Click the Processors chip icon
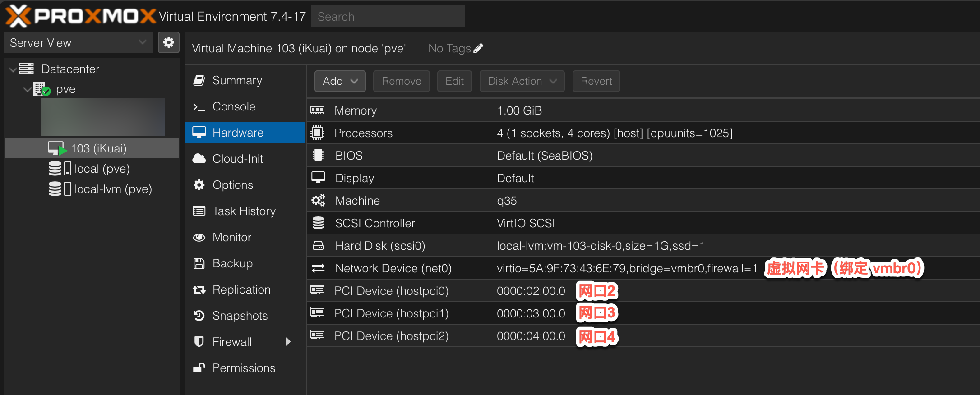The height and width of the screenshot is (395, 980). [317, 133]
